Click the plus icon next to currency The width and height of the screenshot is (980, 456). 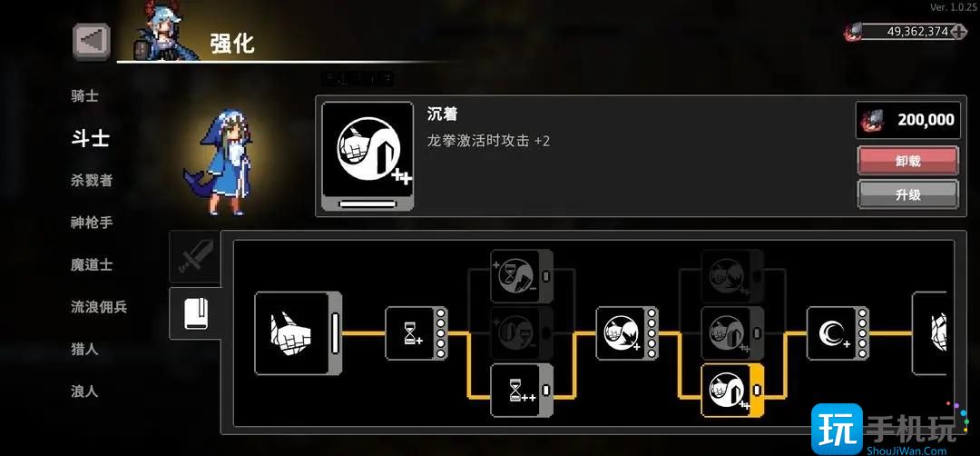pyautogui.click(x=959, y=32)
